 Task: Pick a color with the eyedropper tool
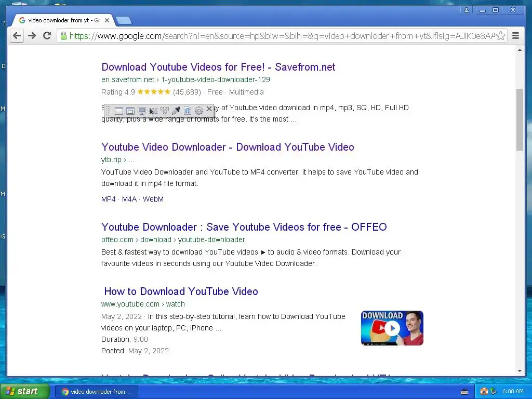click(x=176, y=111)
